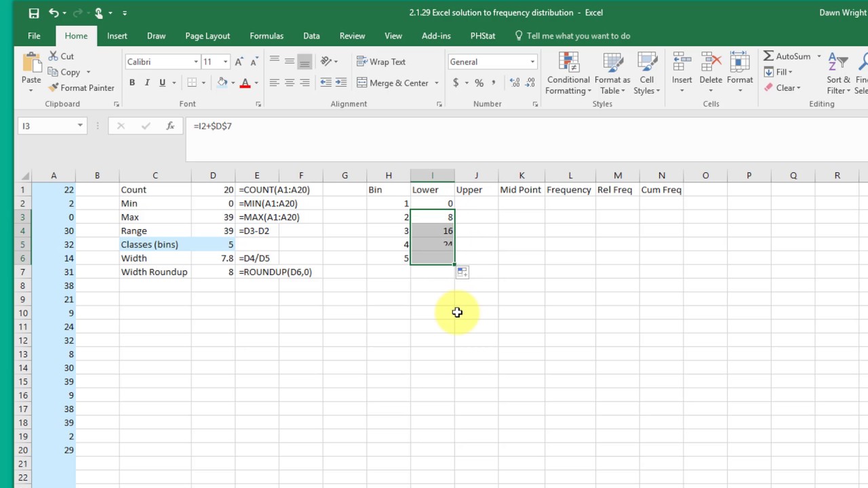Apply the accounting number format
The image size is (868, 488).
[x=456, y=83]
